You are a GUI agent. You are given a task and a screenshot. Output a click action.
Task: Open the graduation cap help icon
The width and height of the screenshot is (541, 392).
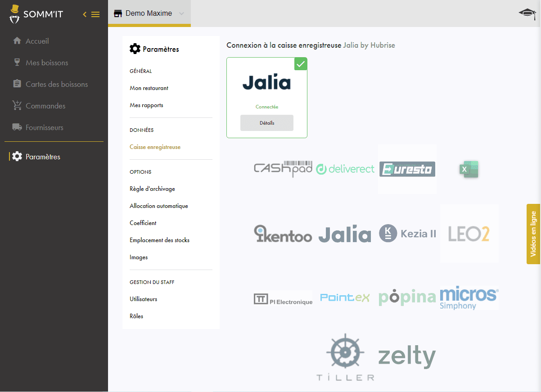coord(527,13)
